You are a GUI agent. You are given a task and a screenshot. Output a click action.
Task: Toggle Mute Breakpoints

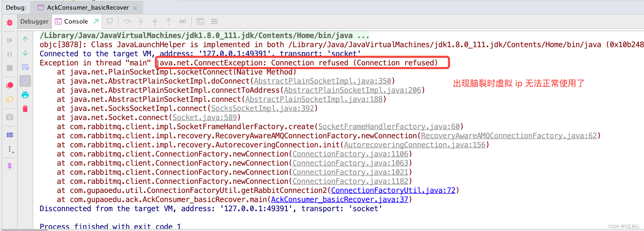click(10, 99)
